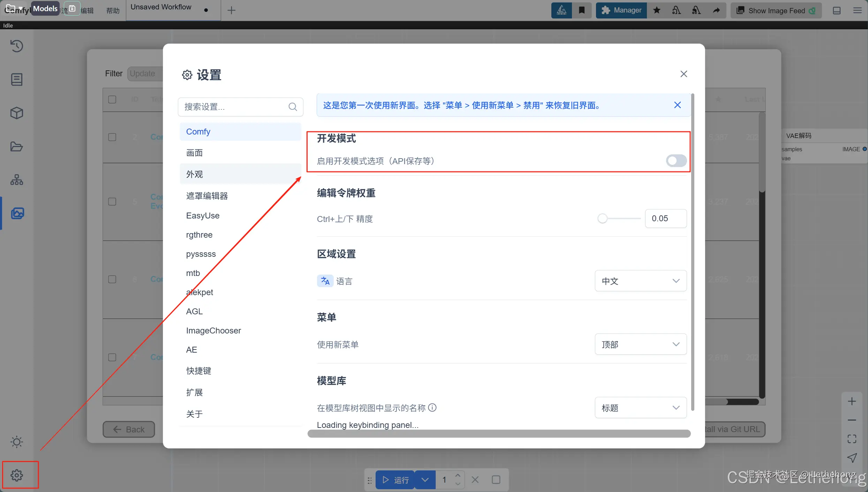Toggle the theme with the sun icon
The width and height of the screenshot is (868, 492).
pyautogui.click(x=16, y=441)
